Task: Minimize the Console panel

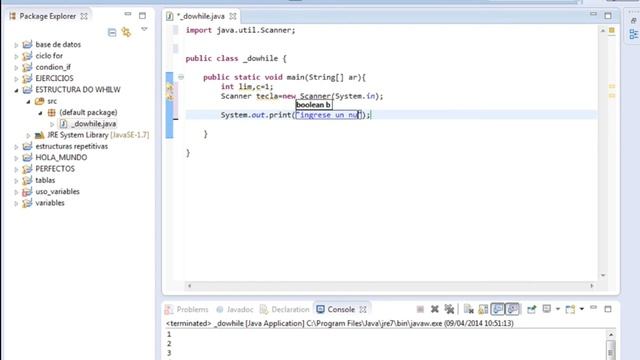Action: [593, 307]
